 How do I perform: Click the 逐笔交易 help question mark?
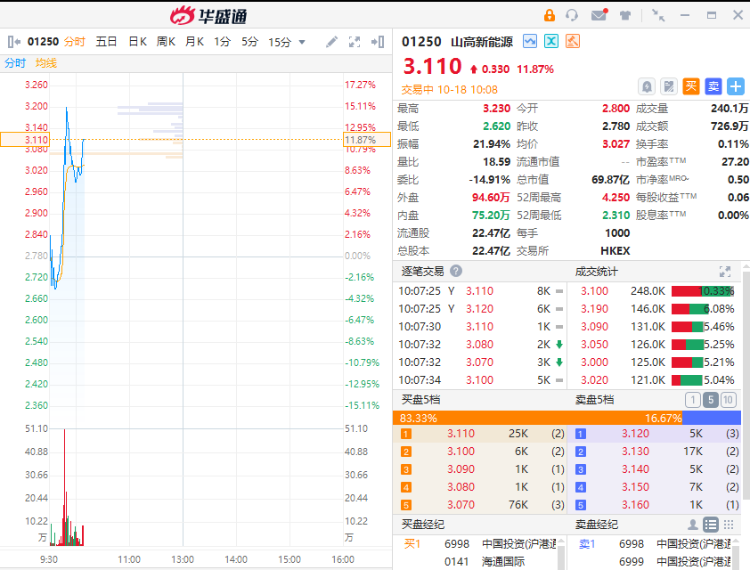tap(456, 271)
